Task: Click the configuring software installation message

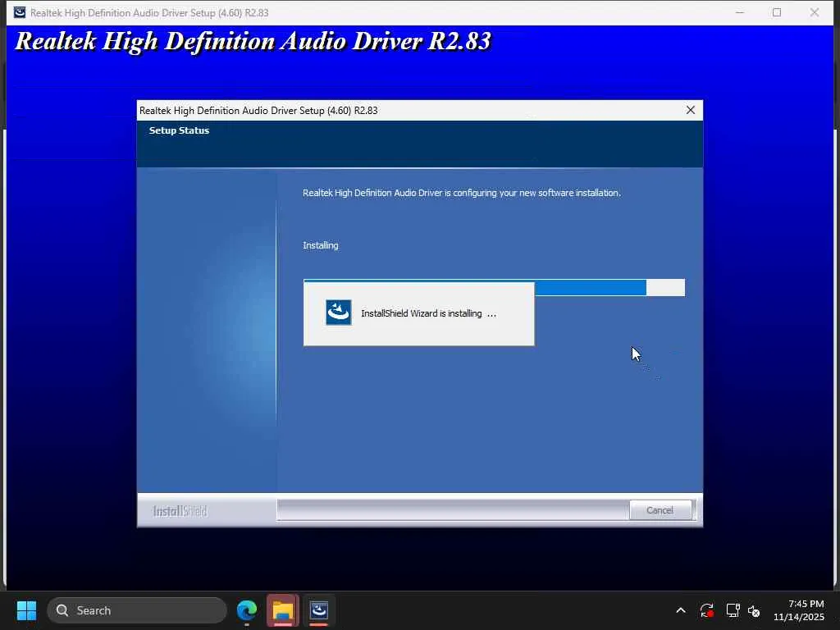Action: [x=462, y=193]
